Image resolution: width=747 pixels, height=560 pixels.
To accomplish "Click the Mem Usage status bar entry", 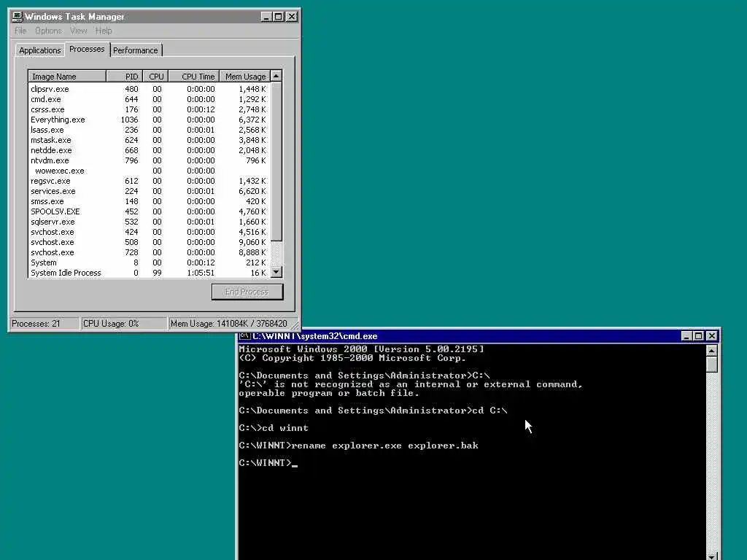I will coord(231,324).
